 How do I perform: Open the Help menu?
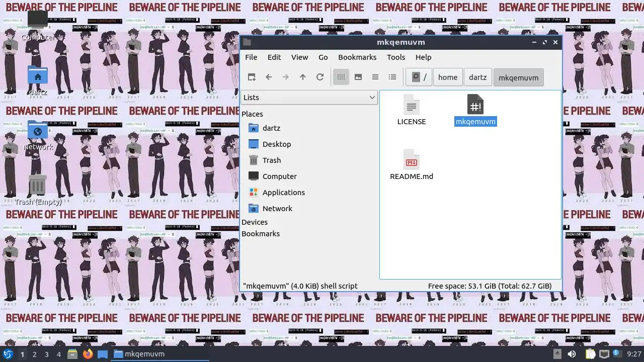423,57
